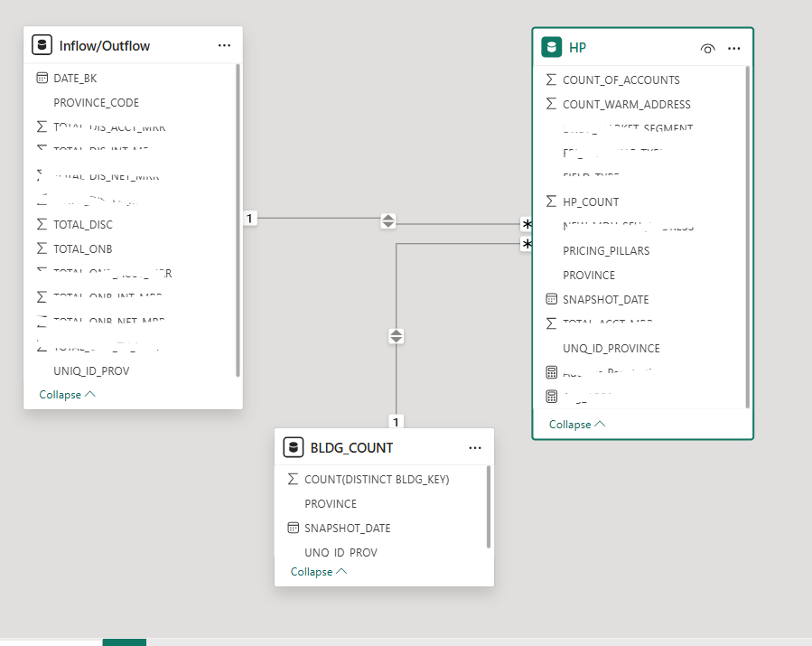Open the BLDG_COUNT table more options menu
The image size is (812, 646).
475,447
